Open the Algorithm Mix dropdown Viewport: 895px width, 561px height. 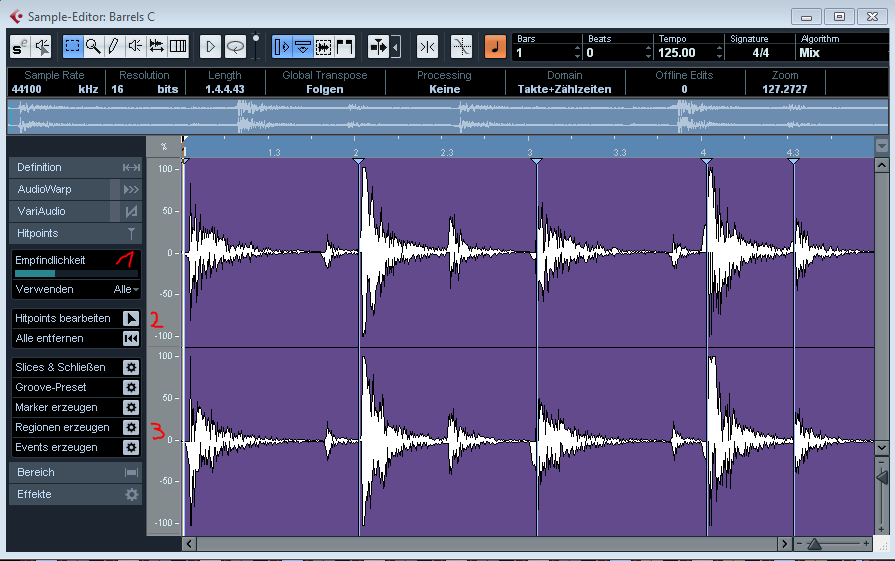(809, 53)
